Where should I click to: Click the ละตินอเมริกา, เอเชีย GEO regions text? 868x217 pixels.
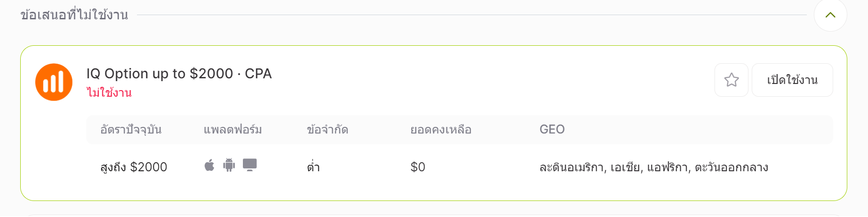click(x=591, y=167)
